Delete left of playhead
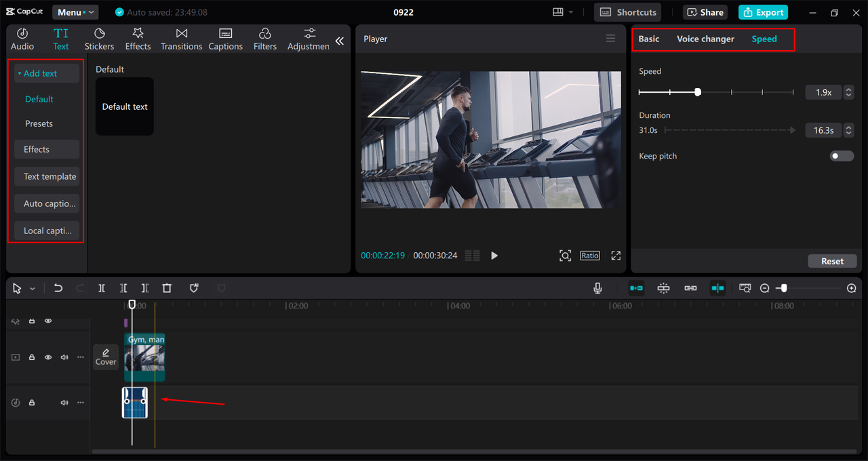 [x=123, y=288]
